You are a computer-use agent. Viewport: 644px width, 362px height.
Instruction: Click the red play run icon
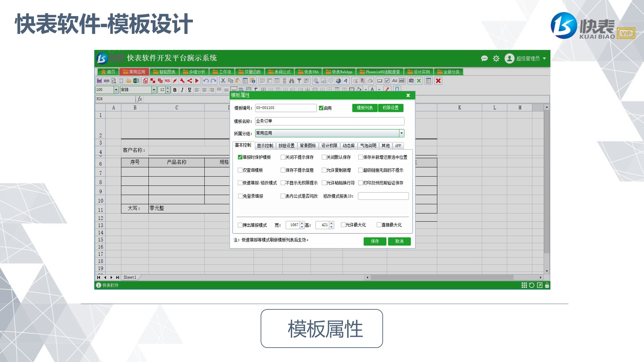click(x=197, y=81)
